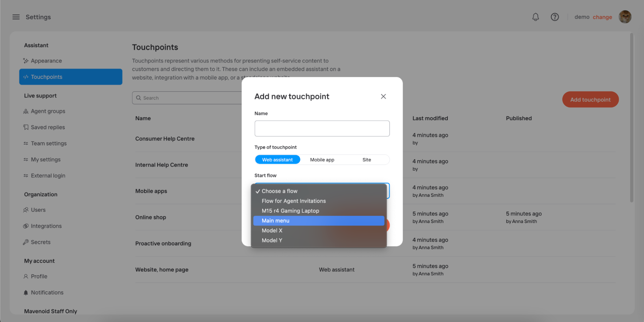This screenshot has width=644, height=322.
Task: Open Notifications settings page
Action: 71,292
